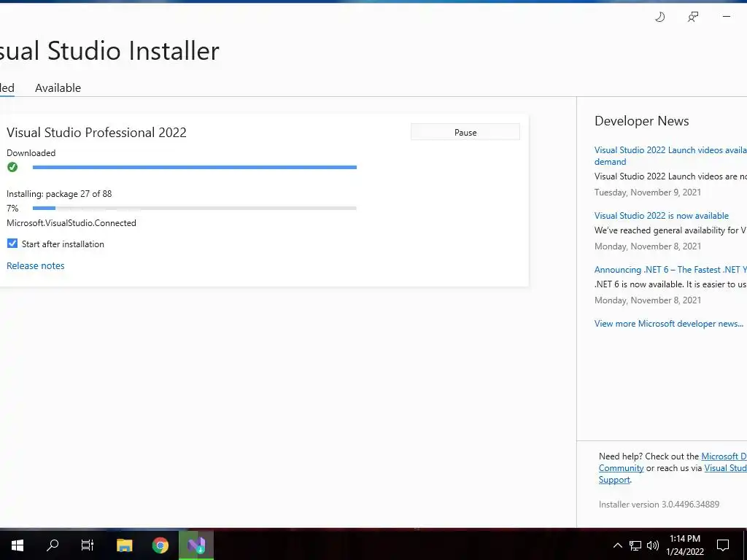Toggle the dark theme moon icon
This screenshot has width=747, height=560.
click(659, 17)
